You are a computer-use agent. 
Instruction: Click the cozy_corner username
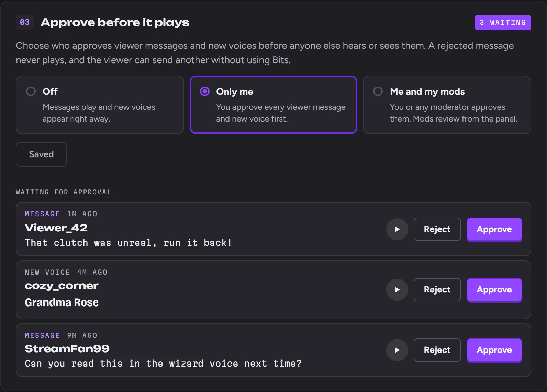click(x=62, y=286)
